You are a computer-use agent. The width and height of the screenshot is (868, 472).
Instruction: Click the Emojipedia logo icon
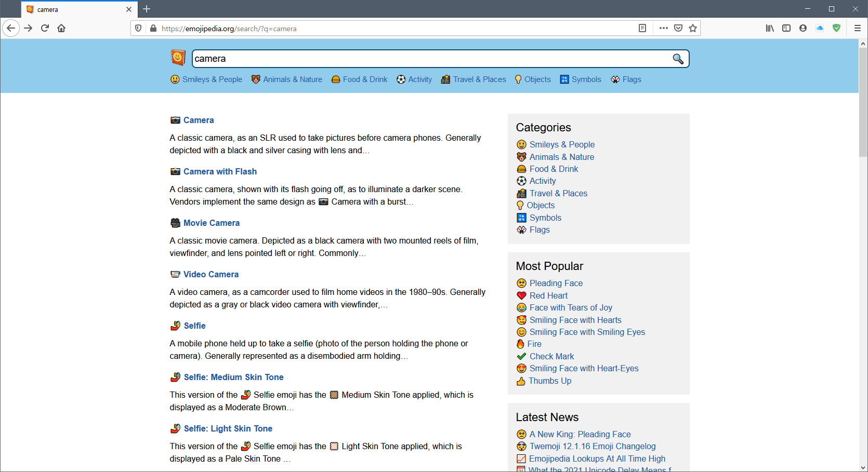pos(178,58)
